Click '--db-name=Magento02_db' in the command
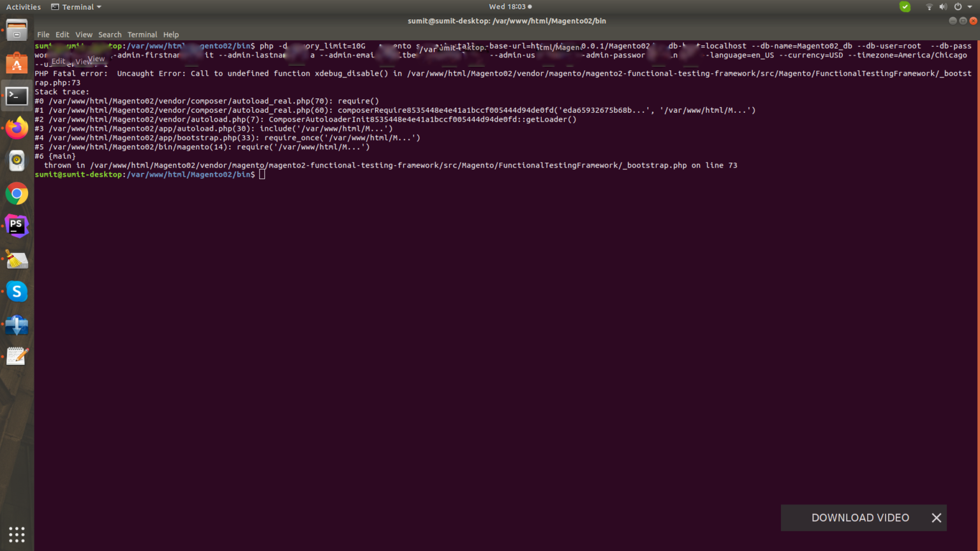 [801, 46]
